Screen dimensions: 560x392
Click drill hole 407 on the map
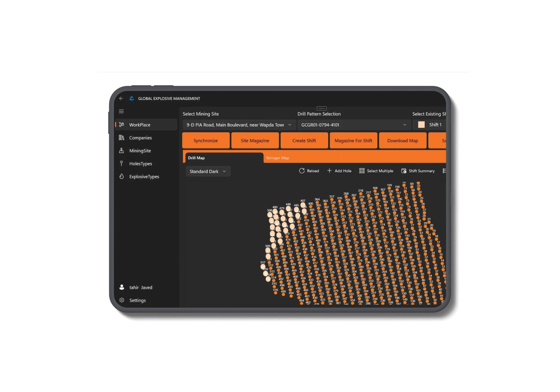pyautogui.click(x=303, y=205)
